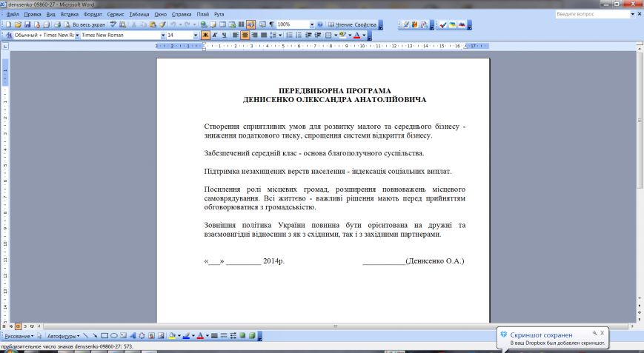Open the style dropdown 'Обычный + Times New Ro'
This screenshot has height=353, width=644.
click(77, 36)
